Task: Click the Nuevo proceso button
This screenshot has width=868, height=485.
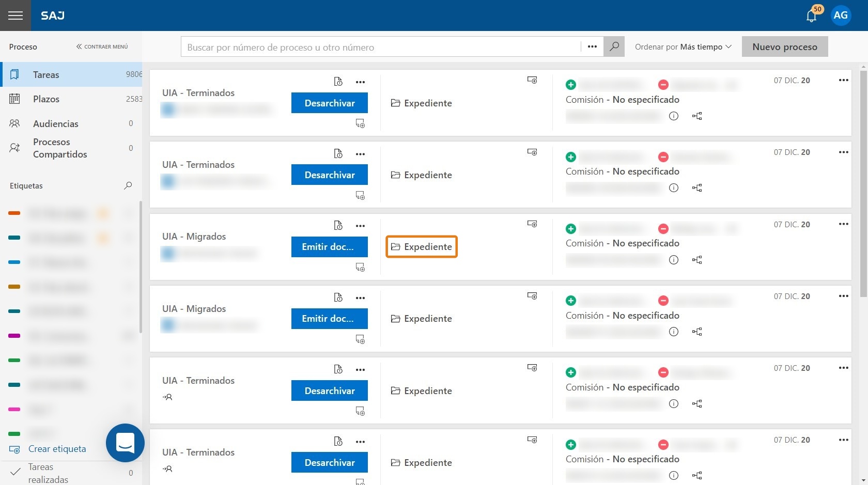Action: (785, 46)
